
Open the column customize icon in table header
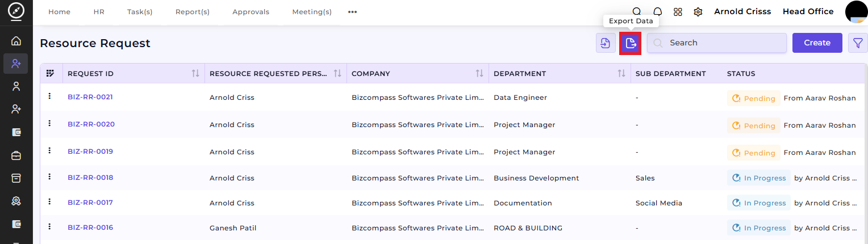51,73
